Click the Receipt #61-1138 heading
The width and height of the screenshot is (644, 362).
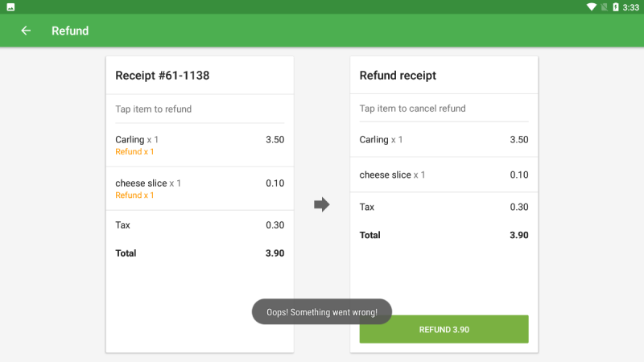(163, 76)
